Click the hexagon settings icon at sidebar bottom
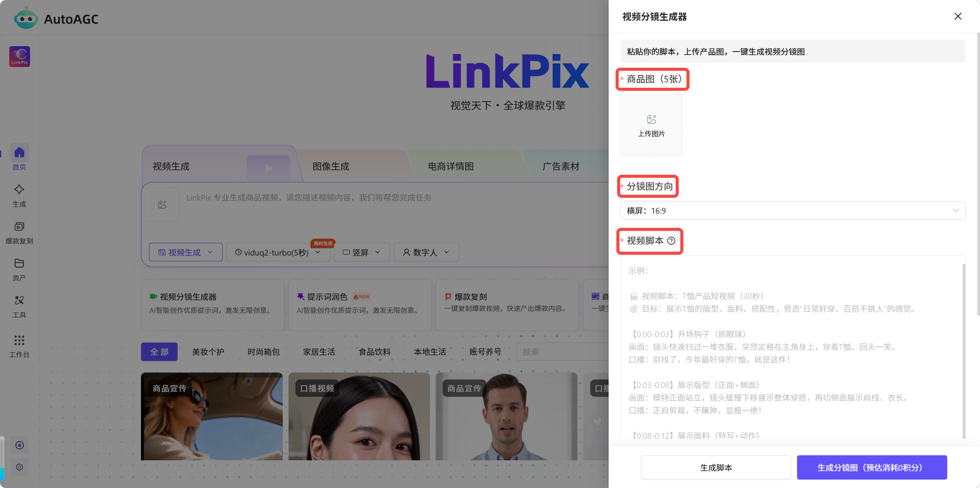The width and height of the screenshot is (980, 488). click(x=20, y=467)
